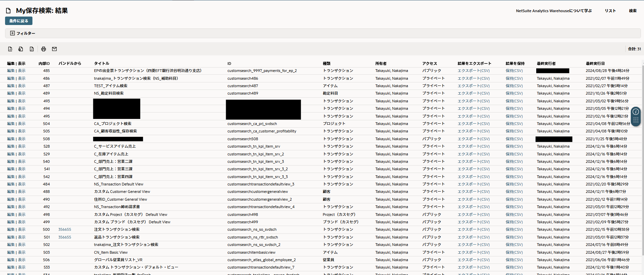Click 保持(CSV) for グローバル従業員リスト_VR row

click(x=514, y=260)
